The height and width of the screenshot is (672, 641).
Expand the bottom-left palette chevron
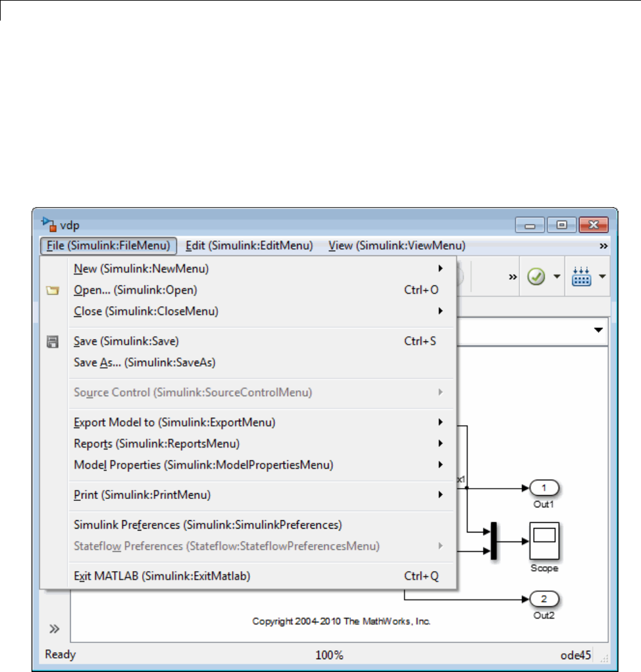point(54,629)
